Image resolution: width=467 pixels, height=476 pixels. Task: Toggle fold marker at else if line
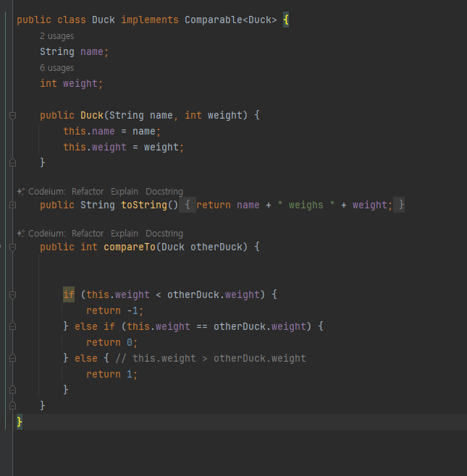(x=12, y=327)
